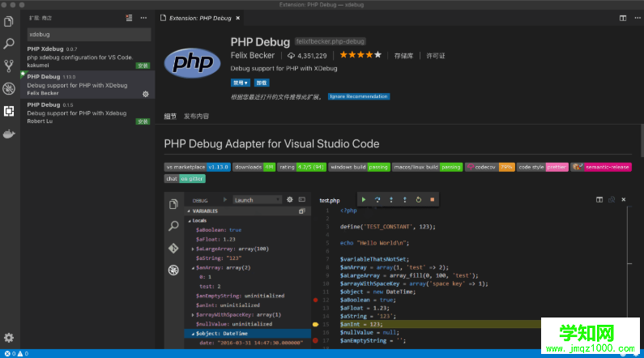
Task: Open the Docker view in activity bar
Action: (9, 134)
